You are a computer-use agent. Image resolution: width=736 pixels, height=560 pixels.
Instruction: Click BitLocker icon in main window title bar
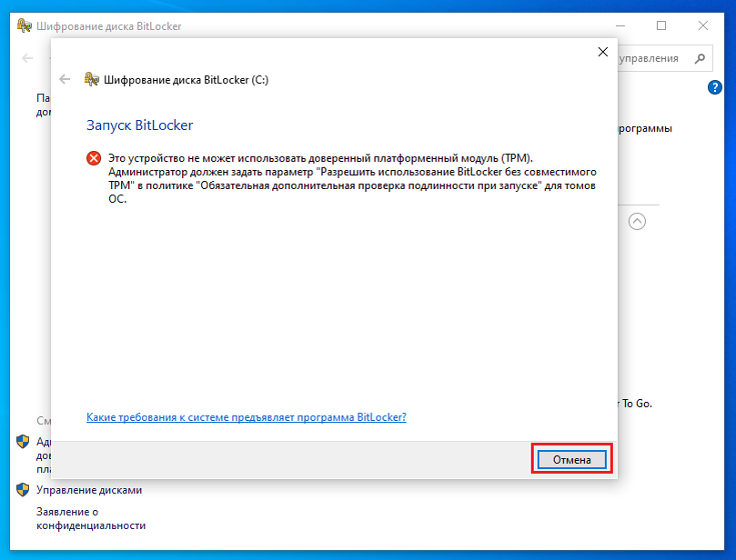[x=24, y=25]
